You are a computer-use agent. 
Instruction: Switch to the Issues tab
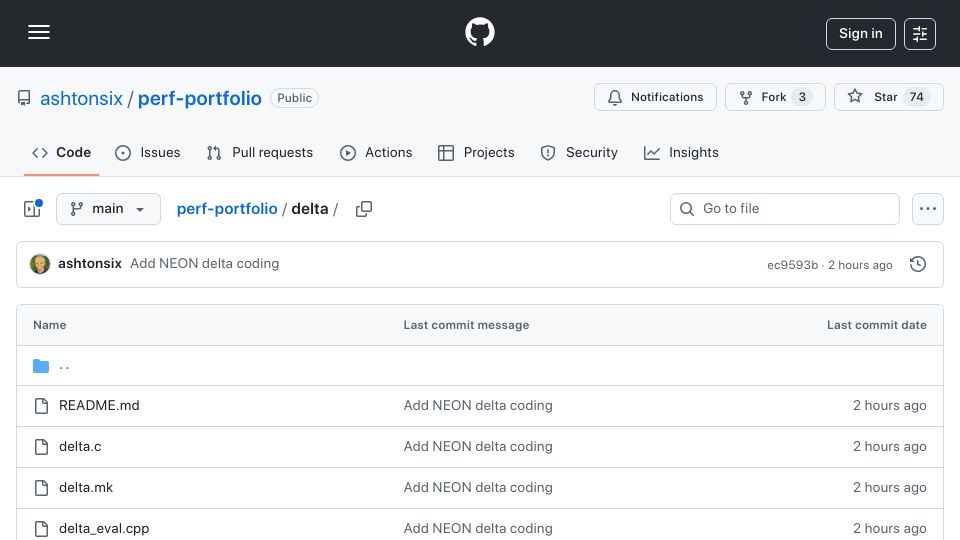pyautogui.click(x=148, y=152)
